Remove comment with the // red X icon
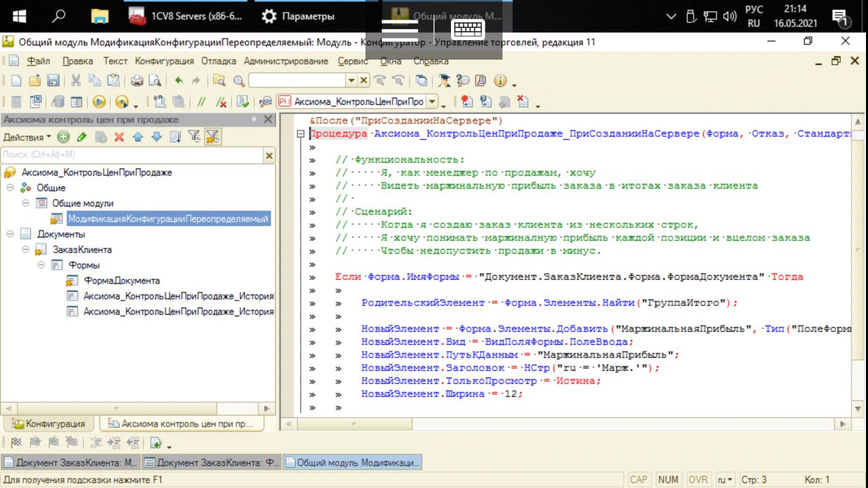This screenshot has width=868, height=488. click(x=222, y=102)
